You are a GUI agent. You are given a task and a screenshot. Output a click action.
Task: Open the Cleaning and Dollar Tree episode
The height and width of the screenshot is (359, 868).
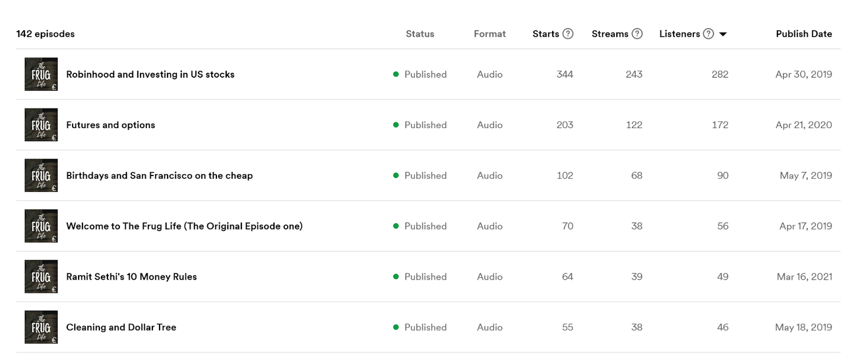(121, 327)
